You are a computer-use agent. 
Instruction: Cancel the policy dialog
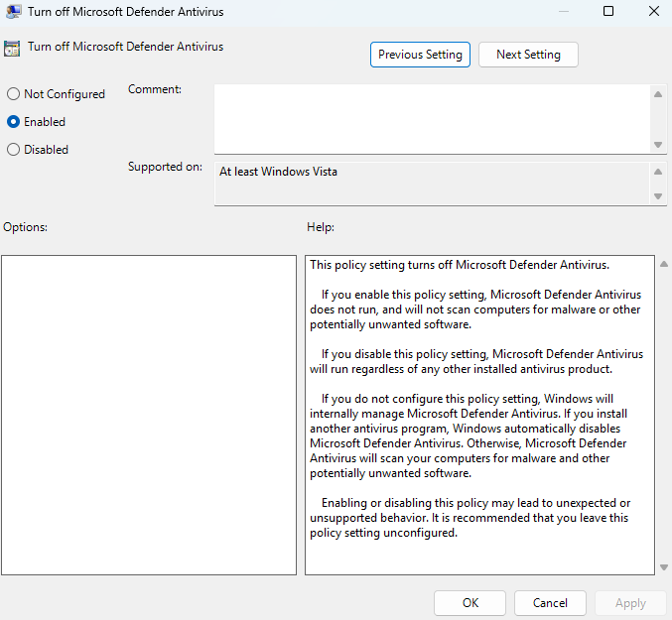[550, 603]
